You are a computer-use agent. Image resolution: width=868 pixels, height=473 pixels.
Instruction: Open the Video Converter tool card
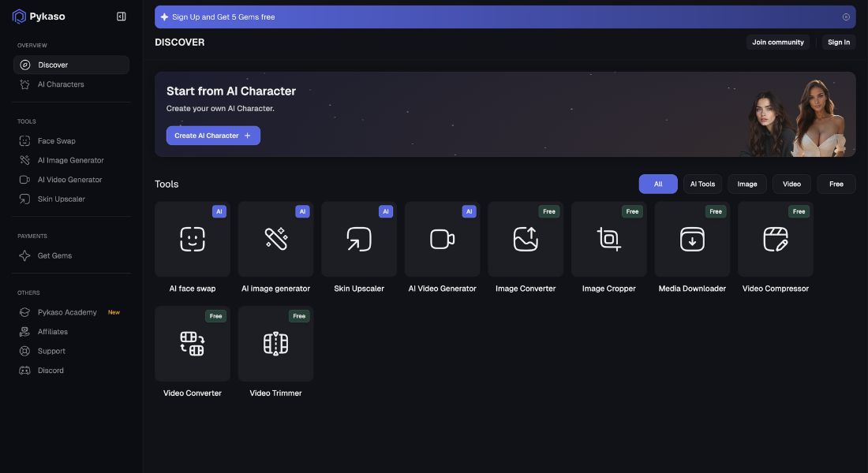[193, 344]
